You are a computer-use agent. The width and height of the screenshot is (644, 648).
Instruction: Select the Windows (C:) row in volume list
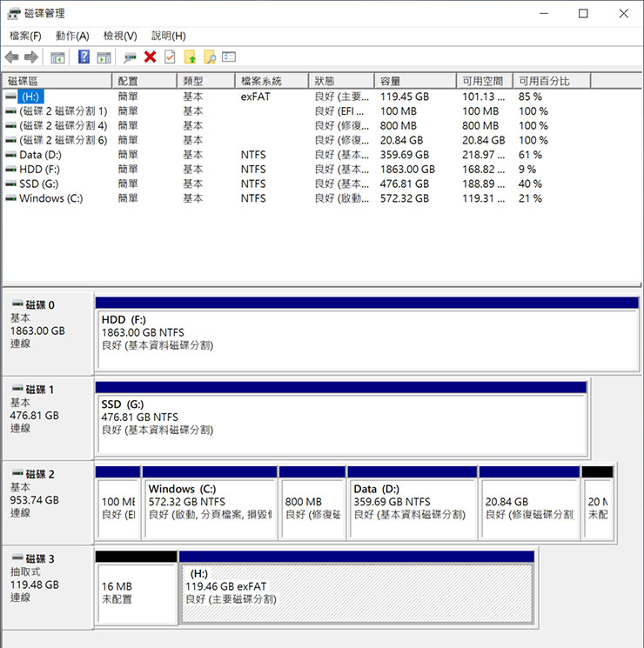[50, 198]
